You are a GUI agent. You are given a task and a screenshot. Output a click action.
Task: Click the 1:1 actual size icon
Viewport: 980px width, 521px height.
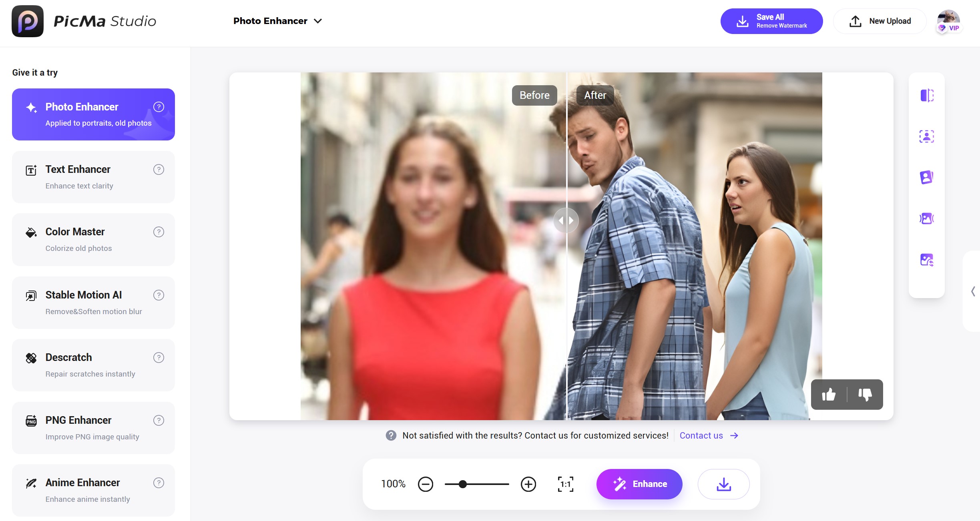[x=565, y=484]
